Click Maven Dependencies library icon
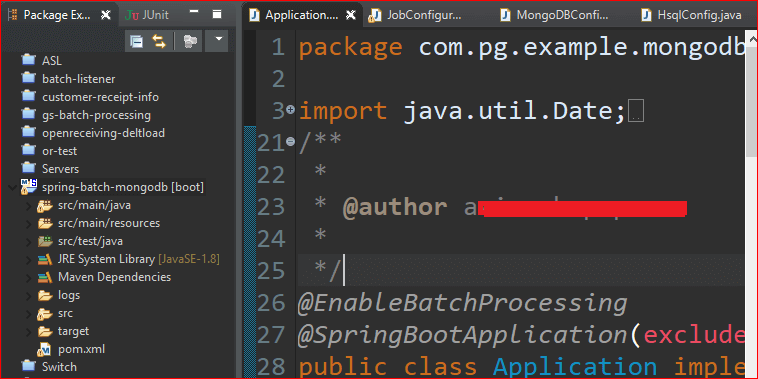The width and height of the screenshot is (758, 379). [x=45, y=277]
